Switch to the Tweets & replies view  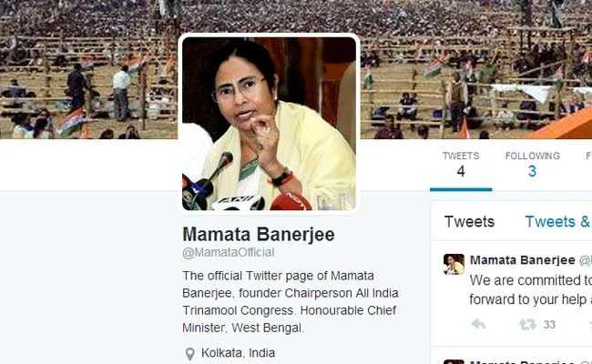tap(558, 221)
